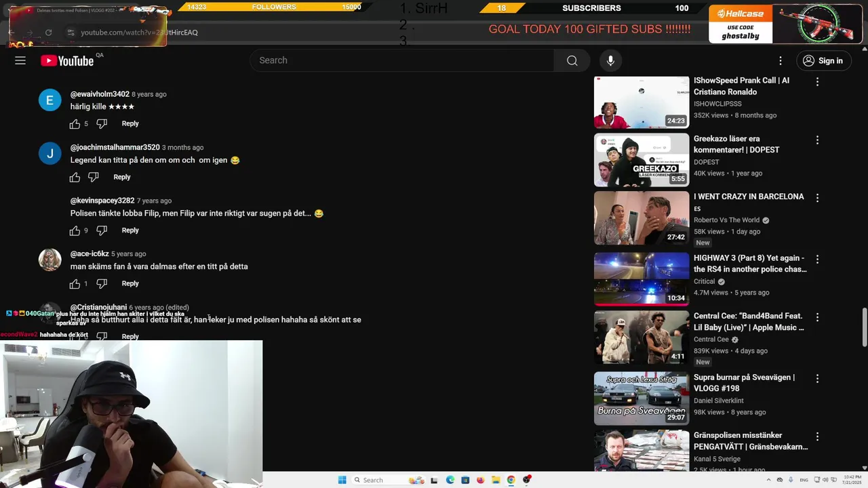Image resolution: width=868 pixels, height=488 pixels.
Task: Click the '3 months ago' comment timestamp
Action: tap(182, 148)
